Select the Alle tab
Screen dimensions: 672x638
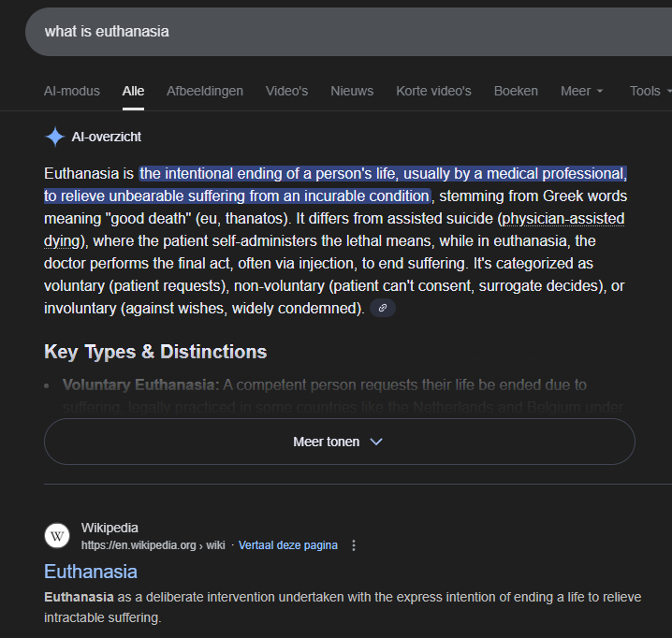[133, 91]
